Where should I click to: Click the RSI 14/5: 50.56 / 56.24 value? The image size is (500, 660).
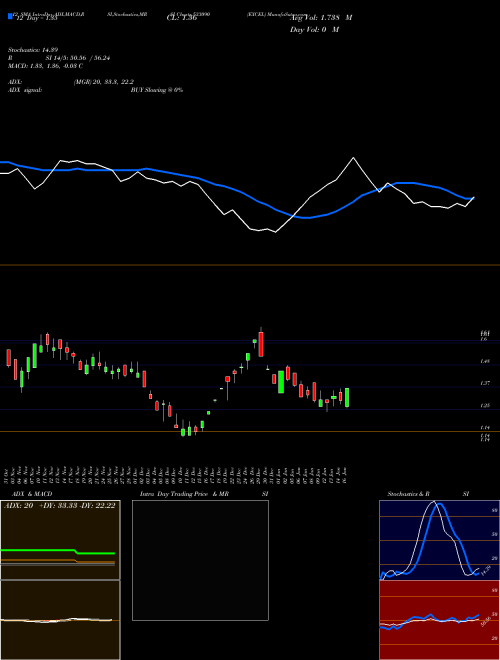(x=78, y=58)
